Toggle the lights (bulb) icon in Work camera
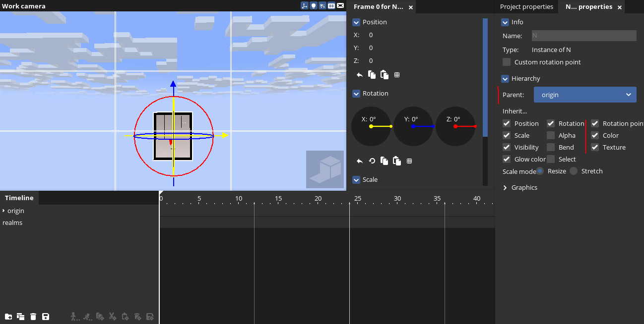 click(x=314, y=6)
